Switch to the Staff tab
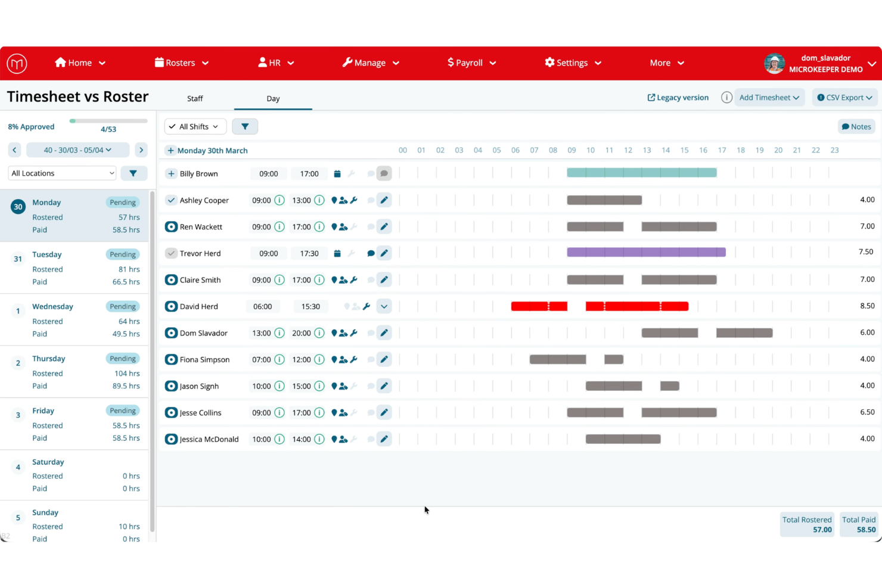882x588 pixels. pos(195,98)
